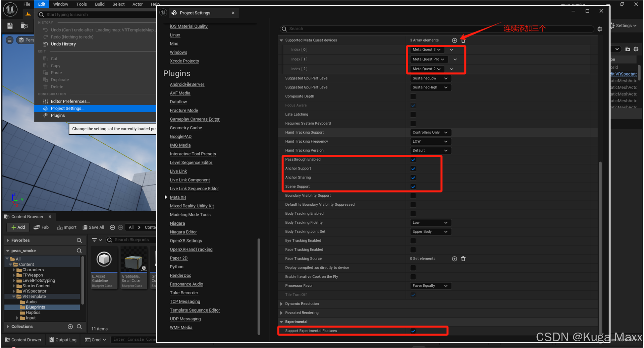The image size is (644, 348).
Task: Expand Foveated Rendering section
Action: pos(281,313)
